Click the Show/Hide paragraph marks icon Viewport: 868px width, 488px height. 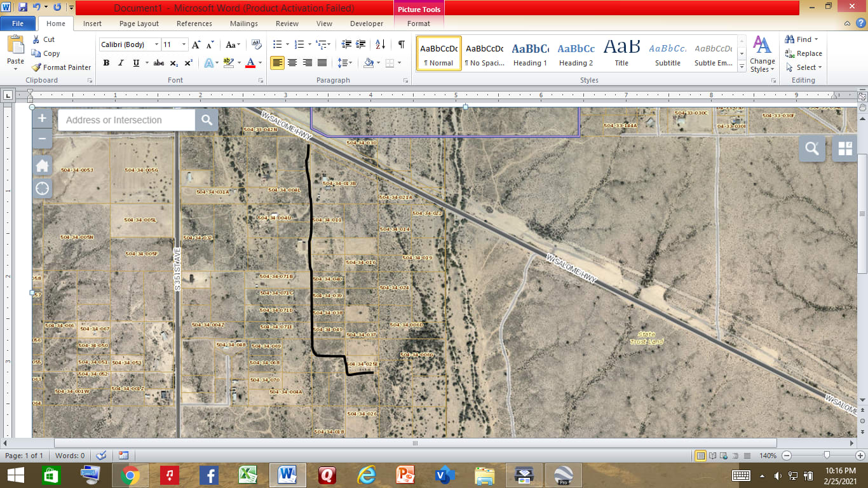click(401, 44)
